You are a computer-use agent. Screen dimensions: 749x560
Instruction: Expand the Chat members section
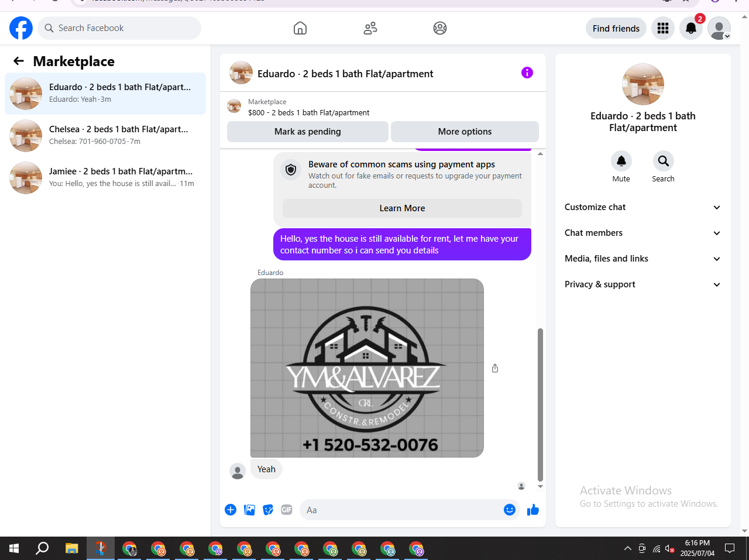pos(643,233)
